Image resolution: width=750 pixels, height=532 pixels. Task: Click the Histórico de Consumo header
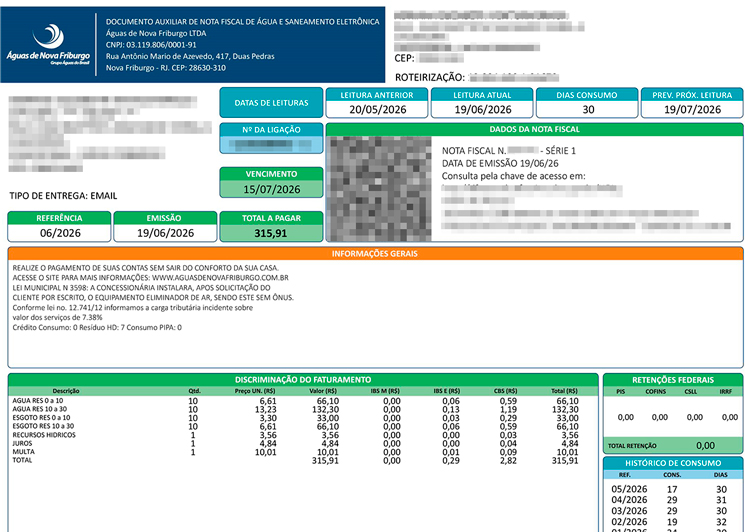click(x=673, y=463)
